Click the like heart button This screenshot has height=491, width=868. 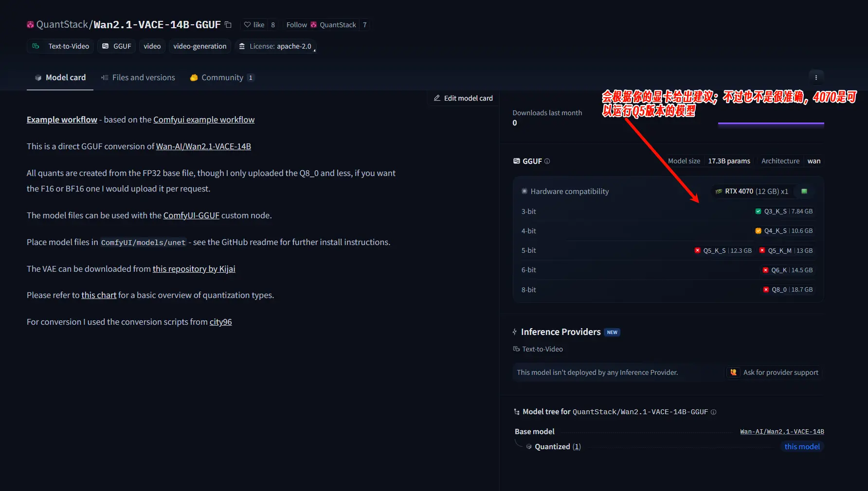tap(254, 25)
